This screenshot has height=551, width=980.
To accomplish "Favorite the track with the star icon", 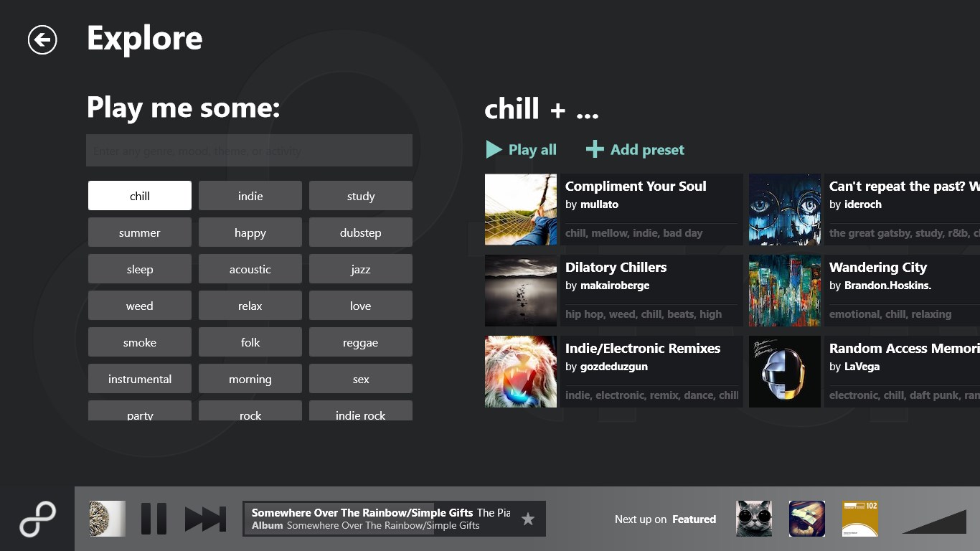I will (528, 519).
